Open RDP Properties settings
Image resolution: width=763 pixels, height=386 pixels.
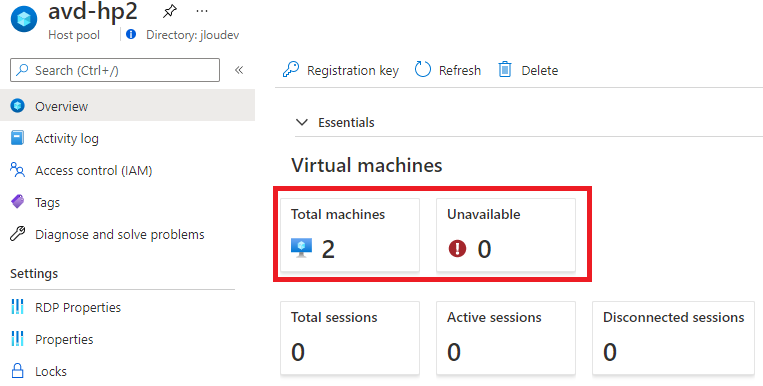pyautogui.click(x=78, y=308)
